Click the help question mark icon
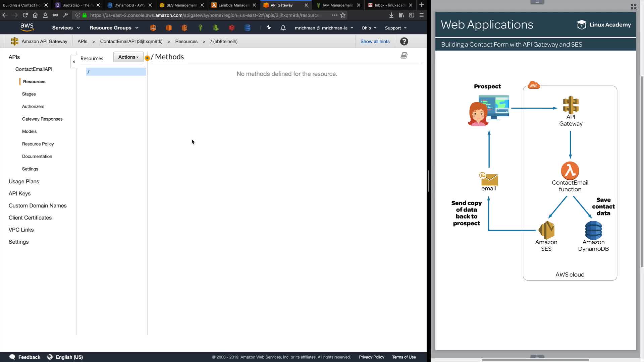The width and height of the screenshot is (644, 362). point(404,42)
